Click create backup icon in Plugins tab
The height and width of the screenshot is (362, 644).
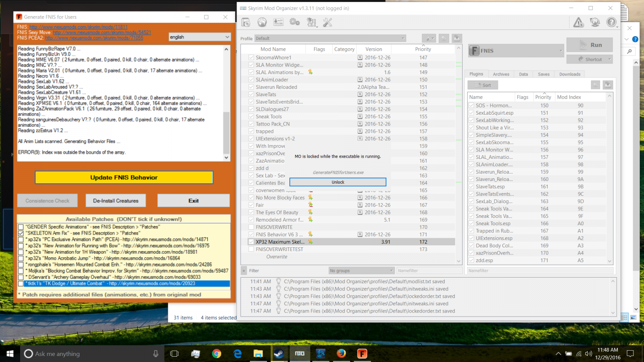(608, 85)
